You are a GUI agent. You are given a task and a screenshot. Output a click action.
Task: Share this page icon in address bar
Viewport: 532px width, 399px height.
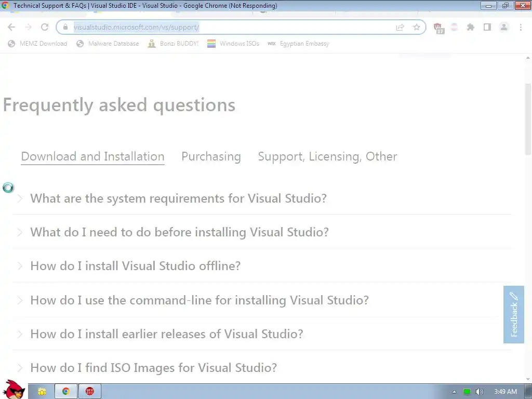400,27
